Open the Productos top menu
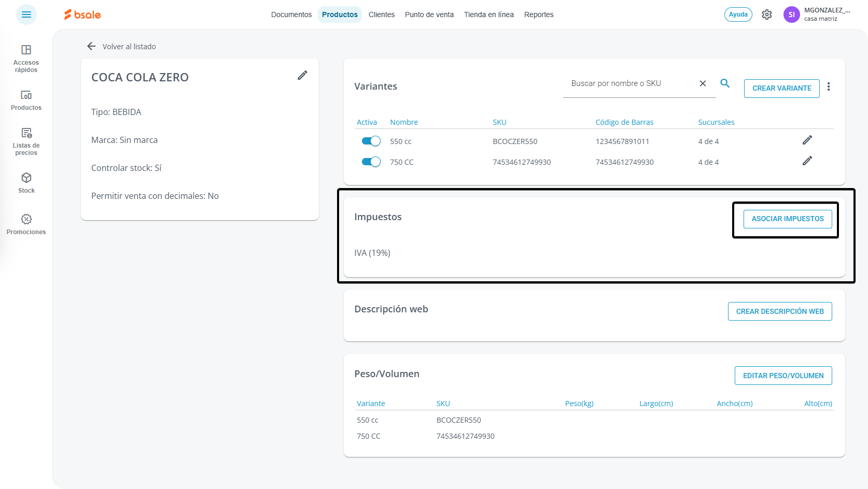 pos(340,15)
